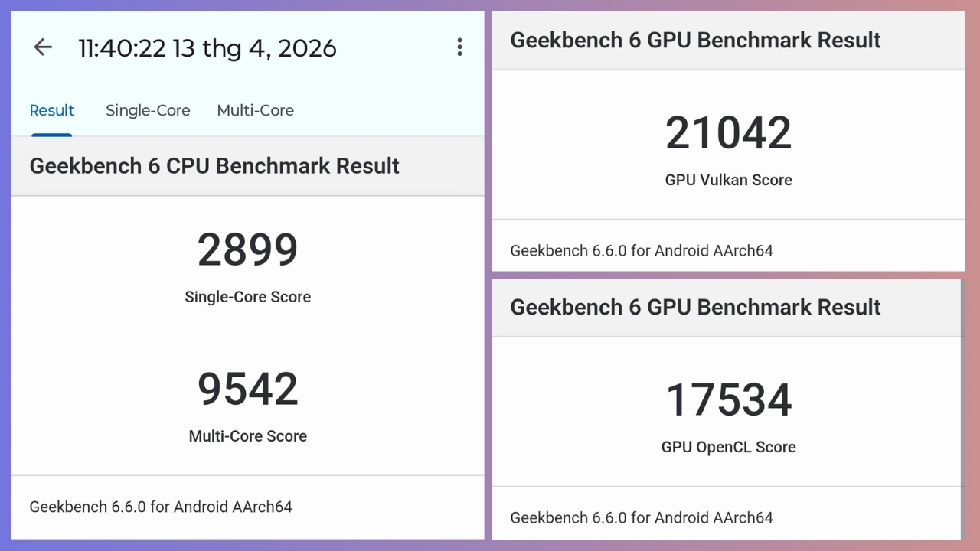Click the Single-Core Score label

(247, 297)
